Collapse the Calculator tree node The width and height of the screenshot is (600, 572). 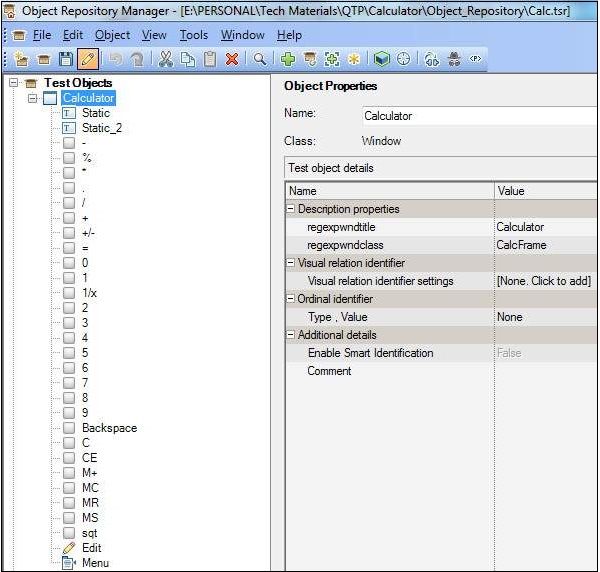[33, 98]
